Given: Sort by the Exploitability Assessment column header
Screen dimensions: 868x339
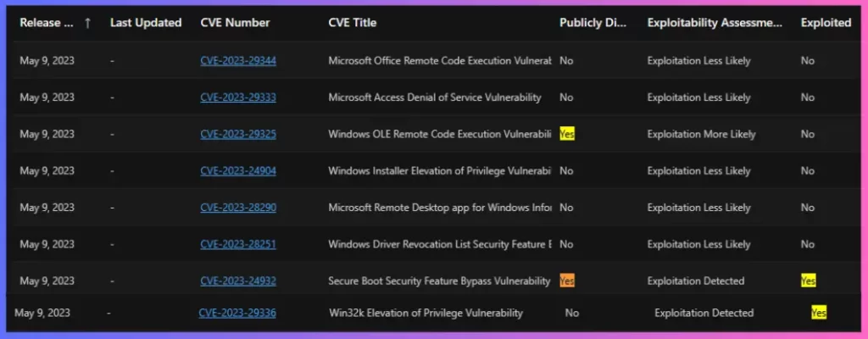Looking at the screenshot, I should click(x=715, y=23).
